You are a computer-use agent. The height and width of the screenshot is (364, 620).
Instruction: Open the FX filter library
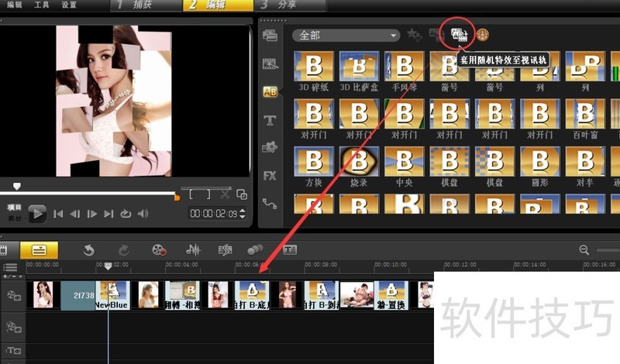270,176
